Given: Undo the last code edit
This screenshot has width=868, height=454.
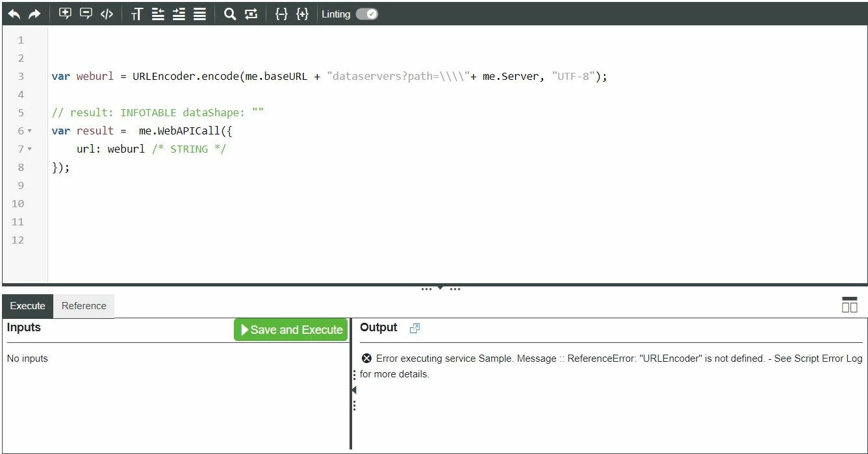Looking at the screenshot, I should [x=14, y=14].
